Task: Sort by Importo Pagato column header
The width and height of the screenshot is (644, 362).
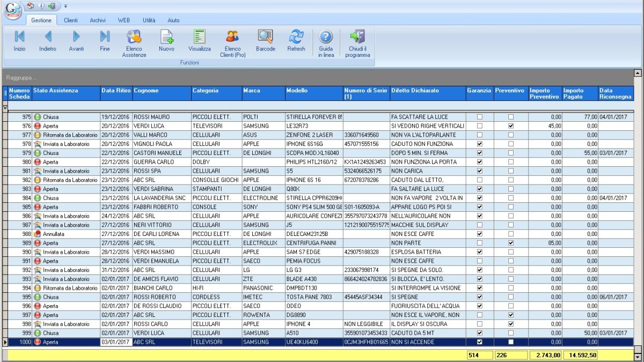Action: [580, 93]
